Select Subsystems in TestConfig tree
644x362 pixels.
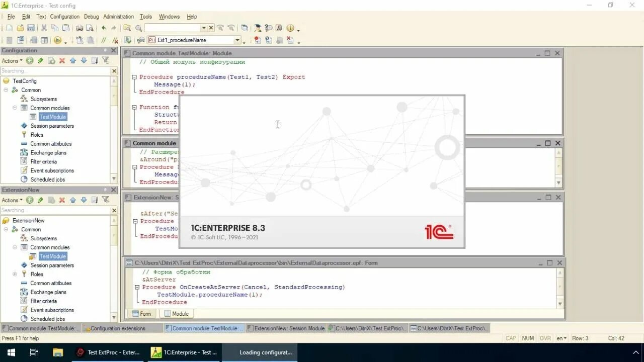[x=43, y=99]
